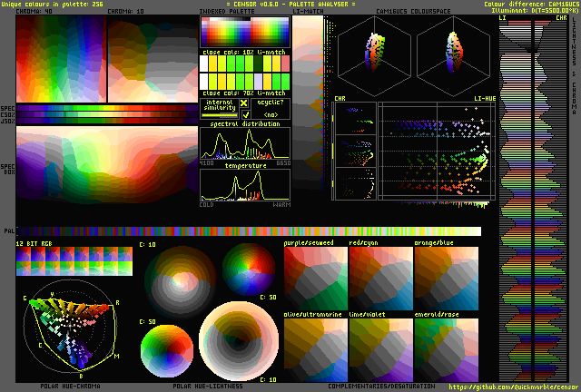581x392 pixels.
Task: Pick the lime/violet thumbnail
Action: click(380, 349)
